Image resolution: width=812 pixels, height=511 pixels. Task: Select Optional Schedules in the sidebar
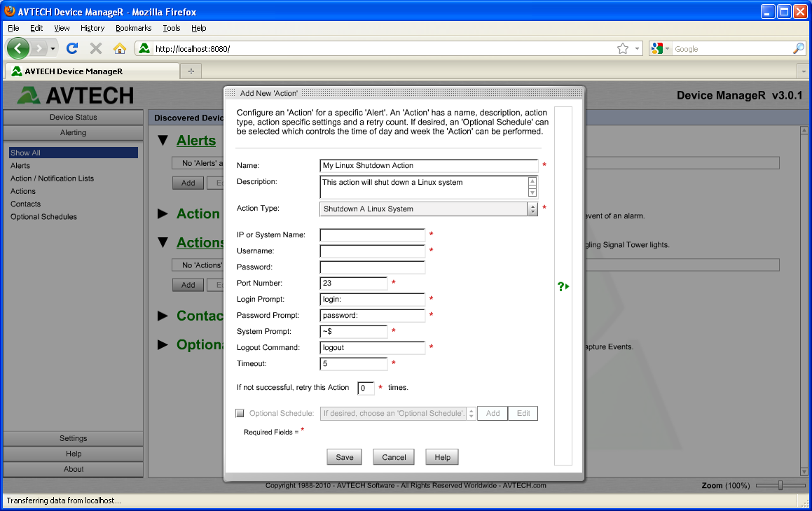[x=43, y=217]
